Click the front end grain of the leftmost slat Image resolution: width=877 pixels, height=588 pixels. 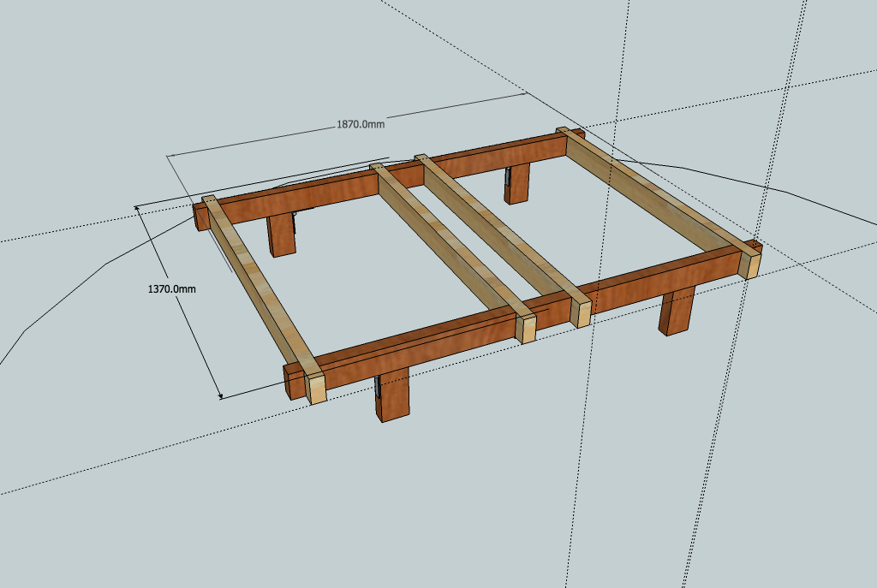(318, 389)
